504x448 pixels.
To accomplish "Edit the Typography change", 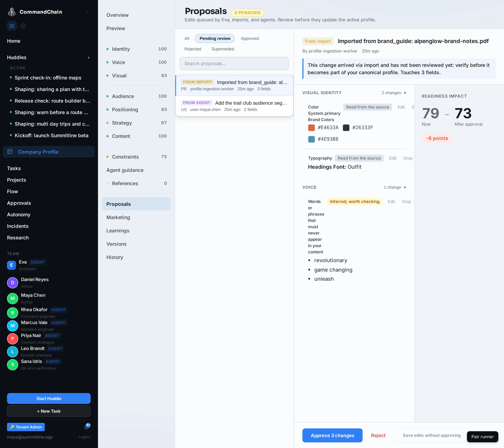I will tap(393, 158).
